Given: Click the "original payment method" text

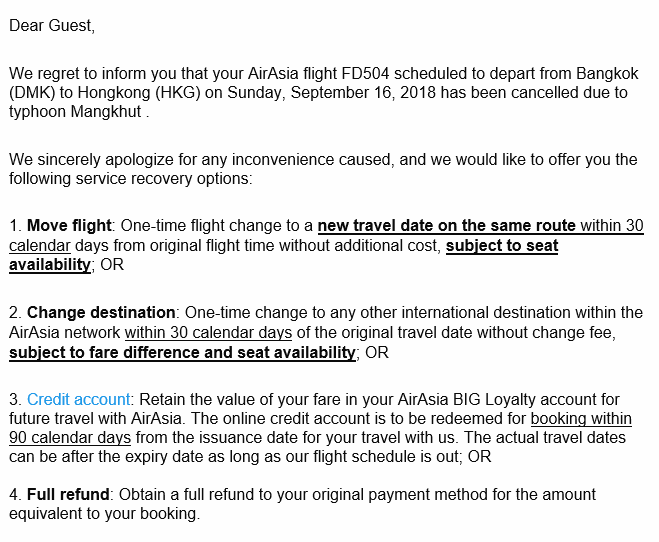Looking at the screenshot, I should pyautogui.click(x=404, y=495).
